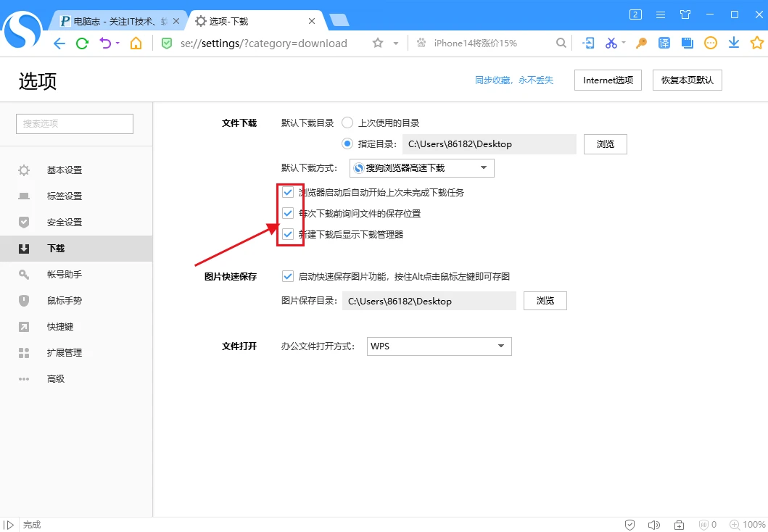Expand the dropdown next to address star
This screenshot has height=532, width=768.
click(x=396, y=43)
